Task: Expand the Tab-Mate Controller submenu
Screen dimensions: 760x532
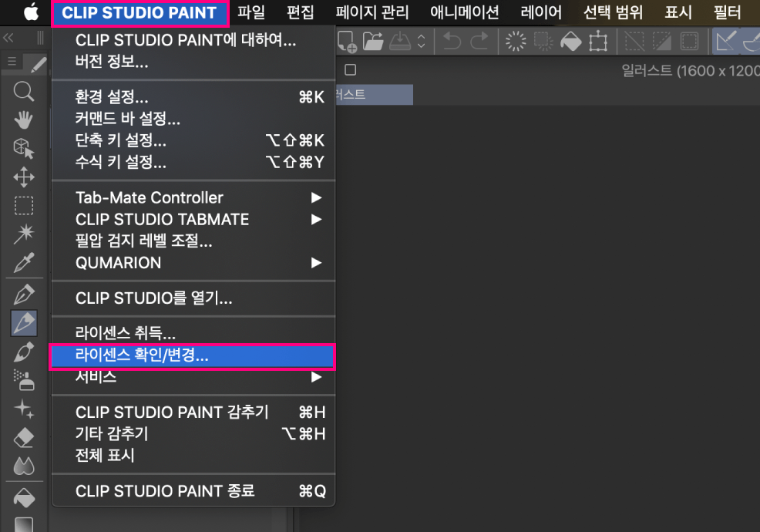Action: coord(316,197)
